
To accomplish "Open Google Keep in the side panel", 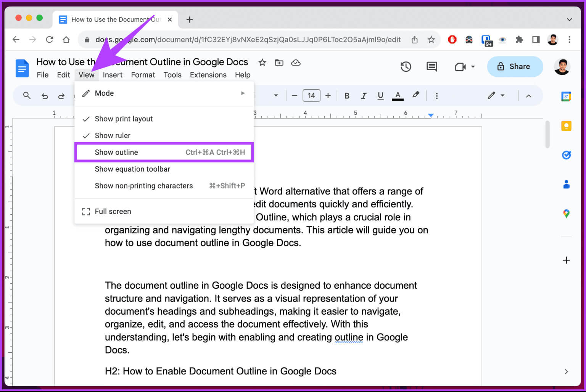I will (566, 125).
